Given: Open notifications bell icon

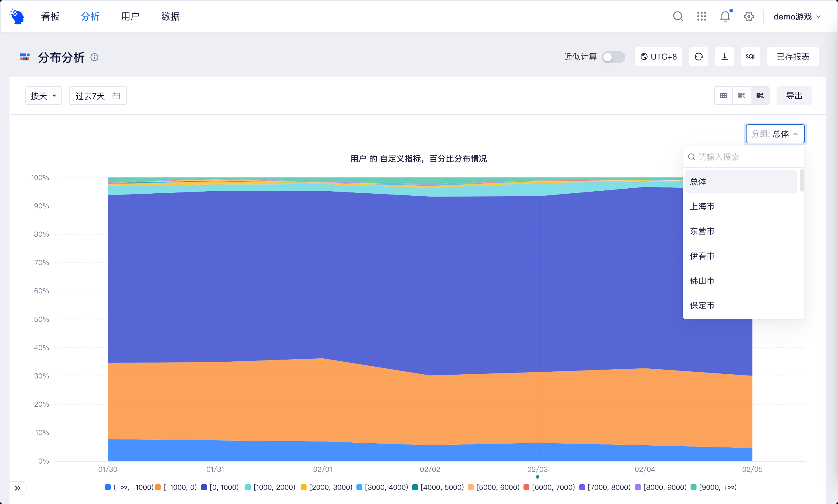Looking at the screenshot, I should click(x=725, y=16).
